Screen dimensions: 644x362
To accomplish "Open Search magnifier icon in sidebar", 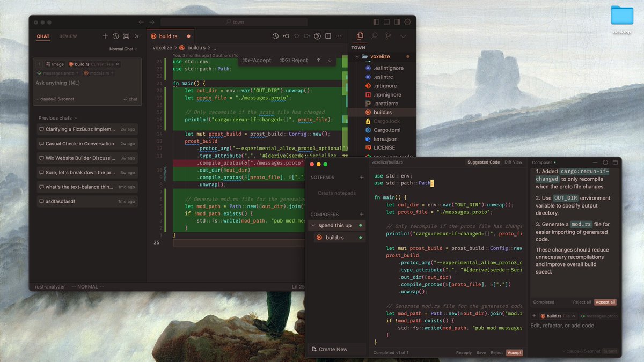I will [375, 36].
